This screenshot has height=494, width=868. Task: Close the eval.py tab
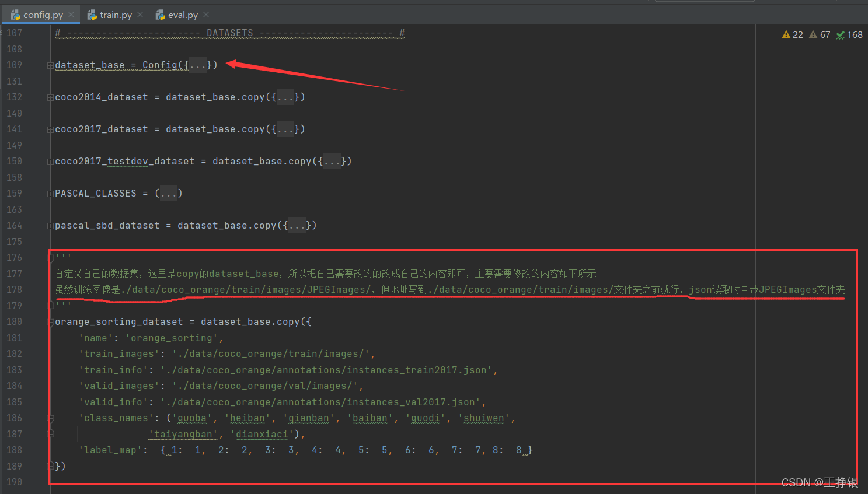(206, 15)
